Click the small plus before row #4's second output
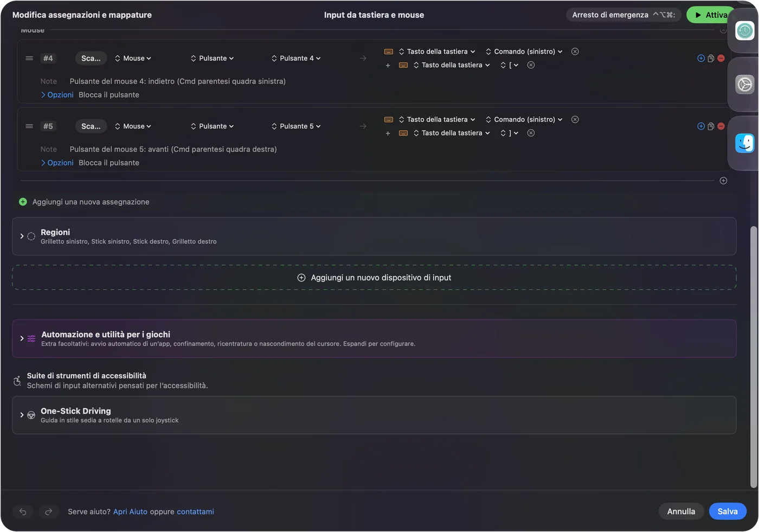The height and width of the screenshot is (532, 759). 388,65
